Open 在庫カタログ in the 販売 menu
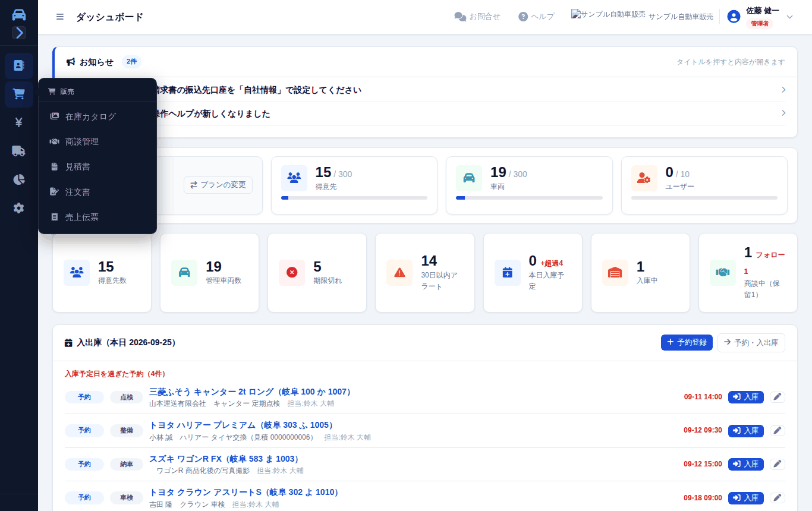812x511 pixels. (x=97, y=116)
